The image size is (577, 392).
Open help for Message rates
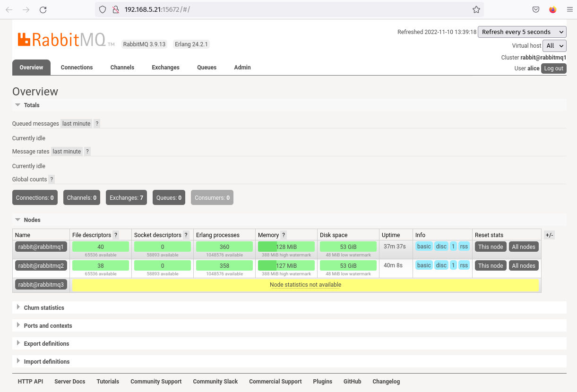coord(87,152)
